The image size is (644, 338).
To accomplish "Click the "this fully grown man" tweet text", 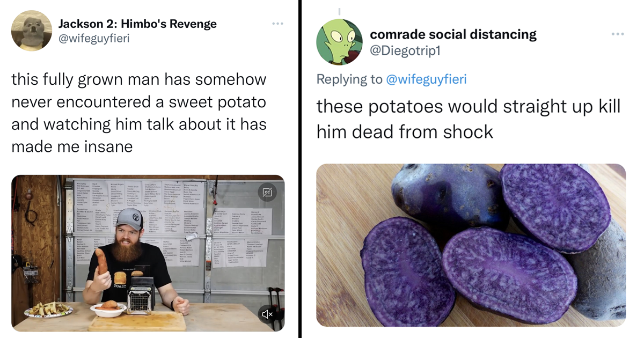I will [139, 113].
